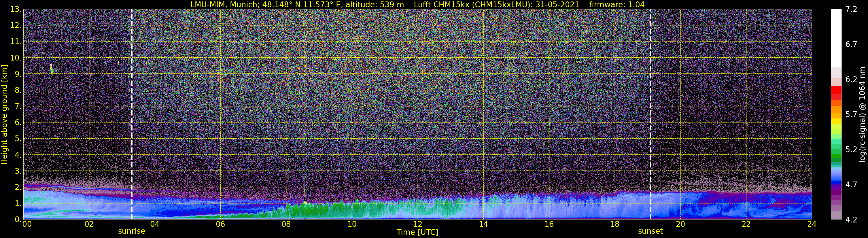Click the time tick label '20'
The height and width of the screenshot is (238, 868).
coord(680,224)
